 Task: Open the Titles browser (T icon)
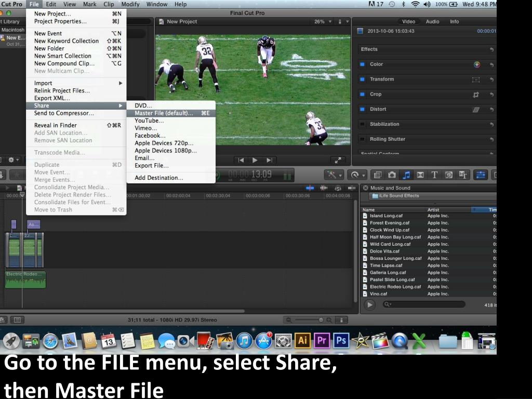tap(434, 175)
